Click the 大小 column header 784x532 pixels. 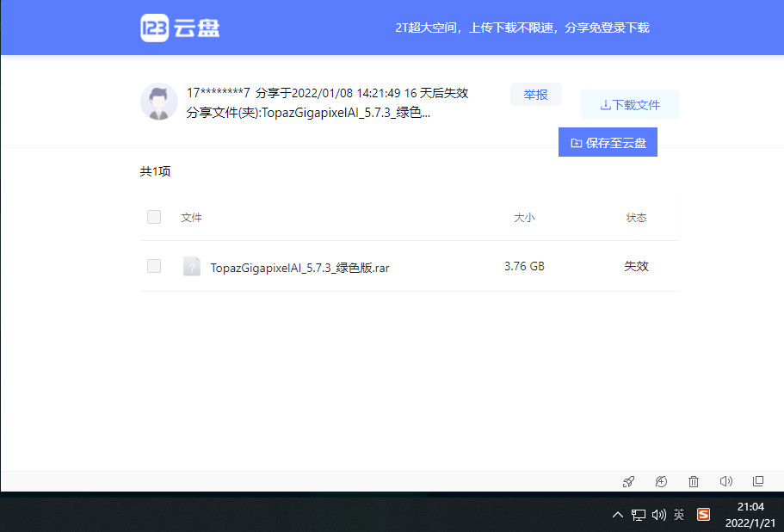(x=524, y=218)
